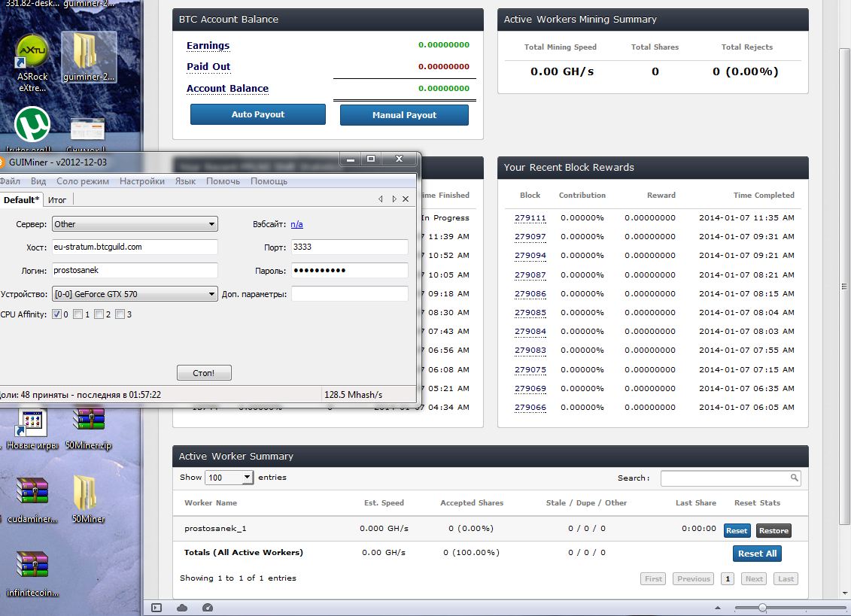Screen dimensions: 851x616
Task: Open the infinitecoin archive icon
Action: point(32,574)
